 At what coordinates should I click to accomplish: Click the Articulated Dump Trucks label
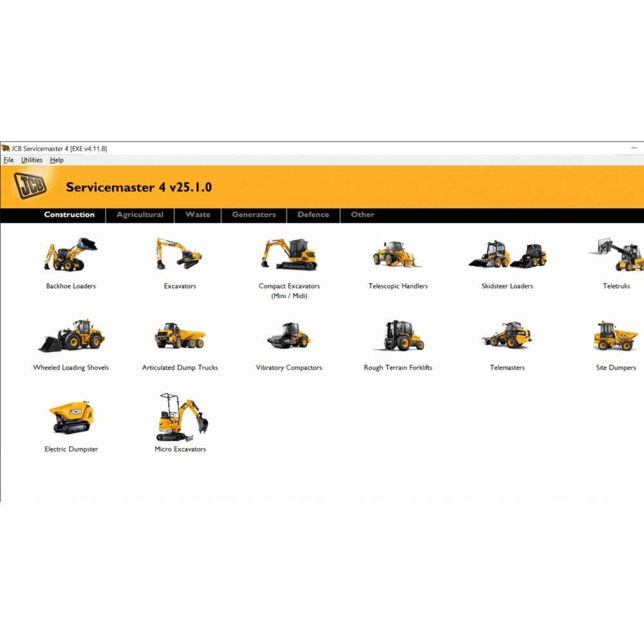tap(180, 368)
